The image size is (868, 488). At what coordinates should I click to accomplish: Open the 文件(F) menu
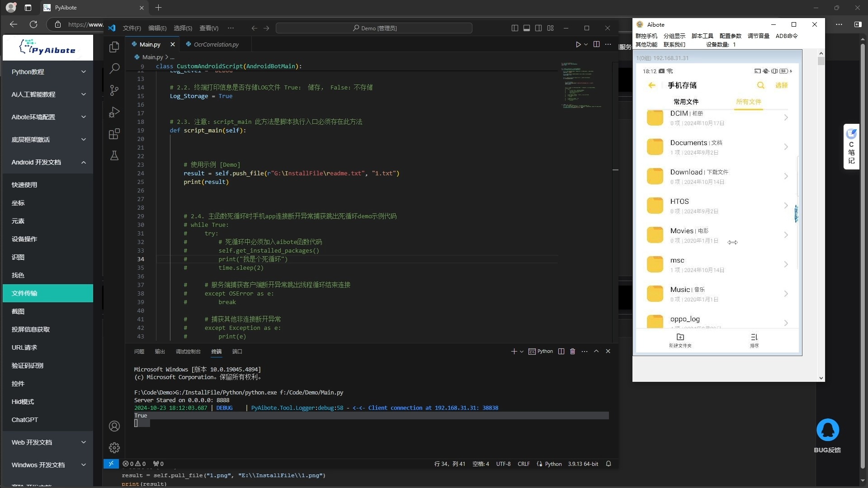pos(132,28)
